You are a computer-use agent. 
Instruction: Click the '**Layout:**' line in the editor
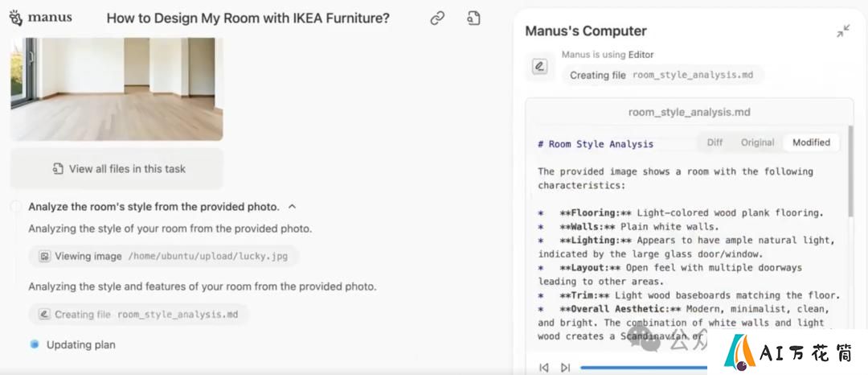click(669, 274)
